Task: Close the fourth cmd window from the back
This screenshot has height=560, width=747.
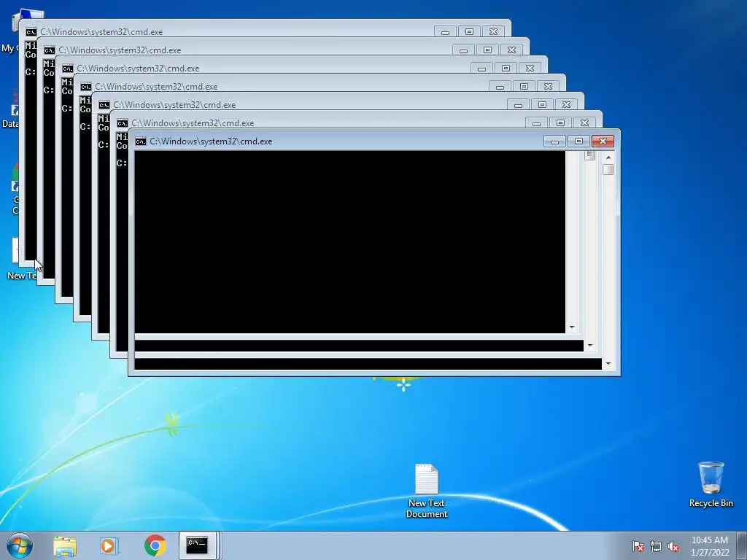Action: 548,87
